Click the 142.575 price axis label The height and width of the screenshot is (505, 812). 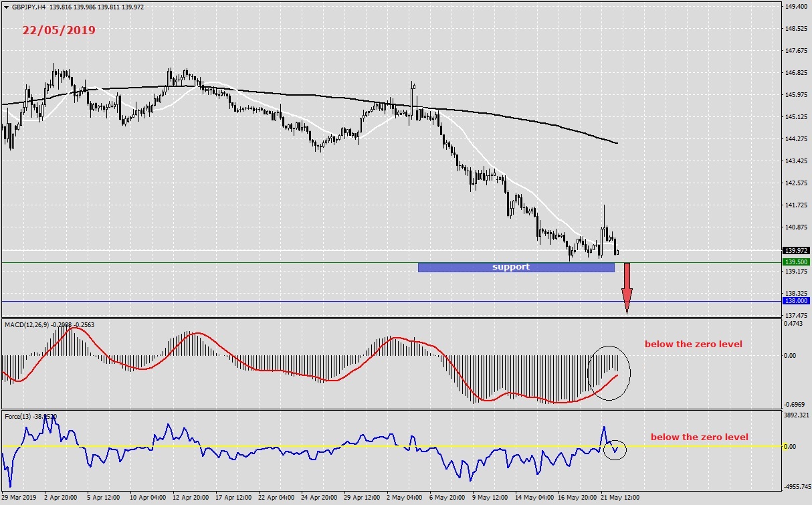click(795, 183)
